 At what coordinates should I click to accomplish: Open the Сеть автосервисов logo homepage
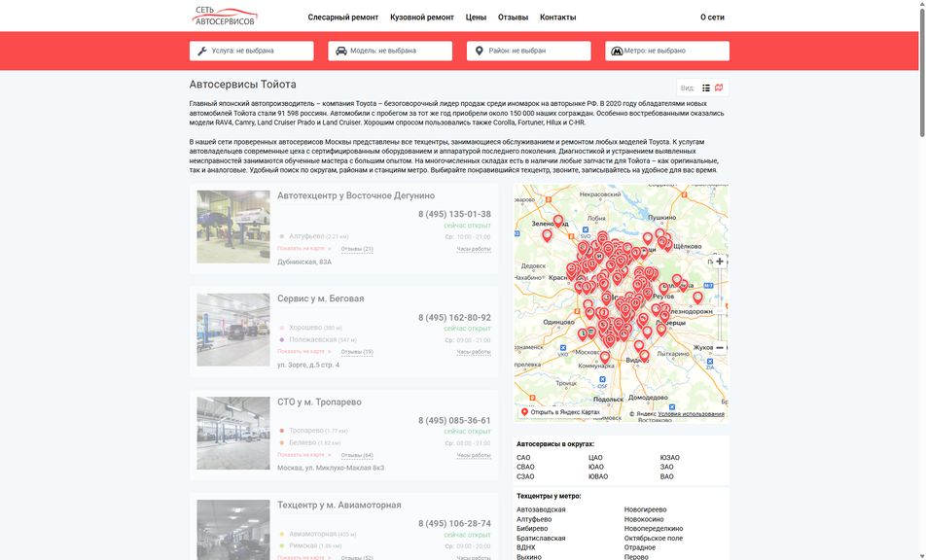pos(225,16)
